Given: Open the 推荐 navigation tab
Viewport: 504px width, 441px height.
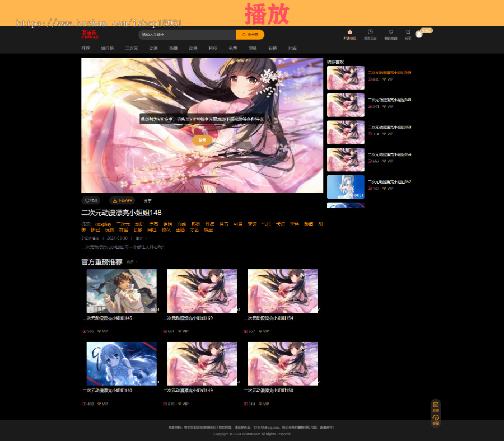Looking at the screenshot, I should pos(86,49).
